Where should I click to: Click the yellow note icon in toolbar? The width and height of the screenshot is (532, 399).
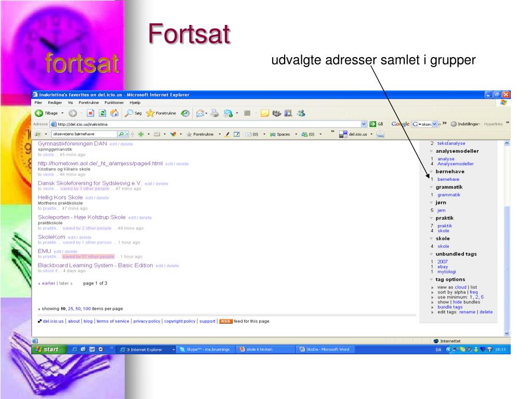[264, 113]
